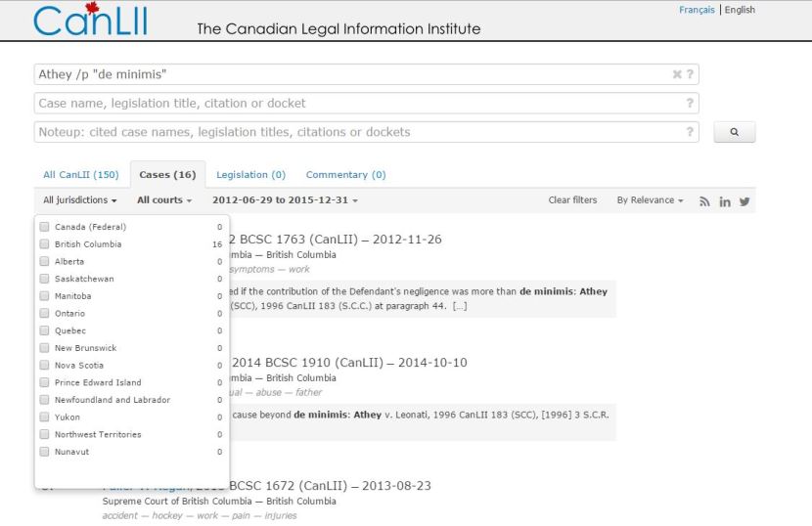This screenshot has height=526, width=812.
Task: Share results via Twitter icon
Action: click(x=744, y=201)
